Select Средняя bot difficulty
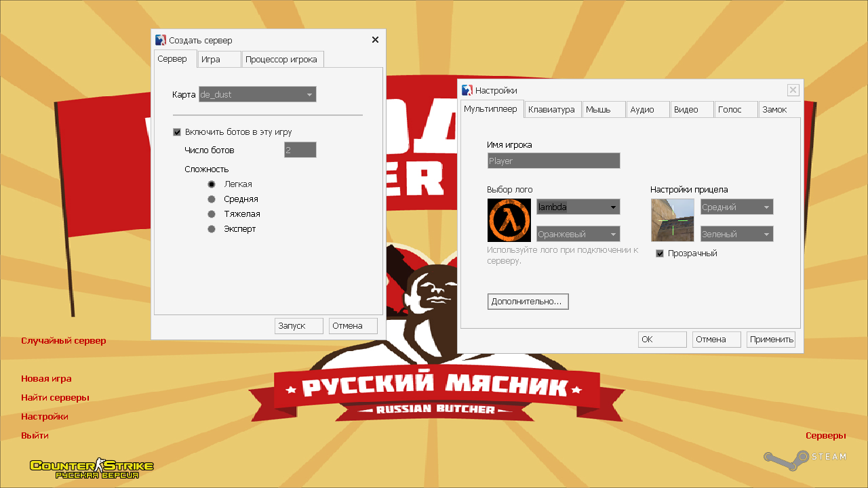 pyautogui.click(x=212, y=199)
